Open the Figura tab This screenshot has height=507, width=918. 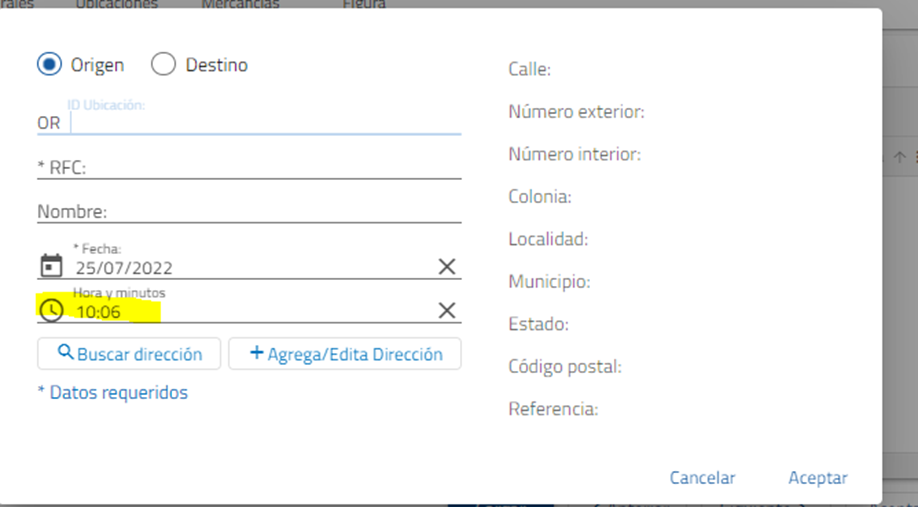coord(364,4)
